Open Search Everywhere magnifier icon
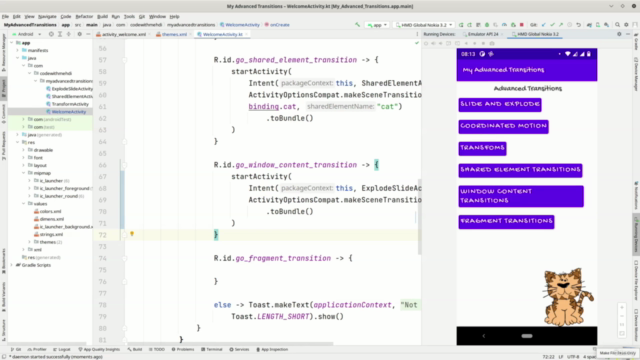 tap(617, 25)
